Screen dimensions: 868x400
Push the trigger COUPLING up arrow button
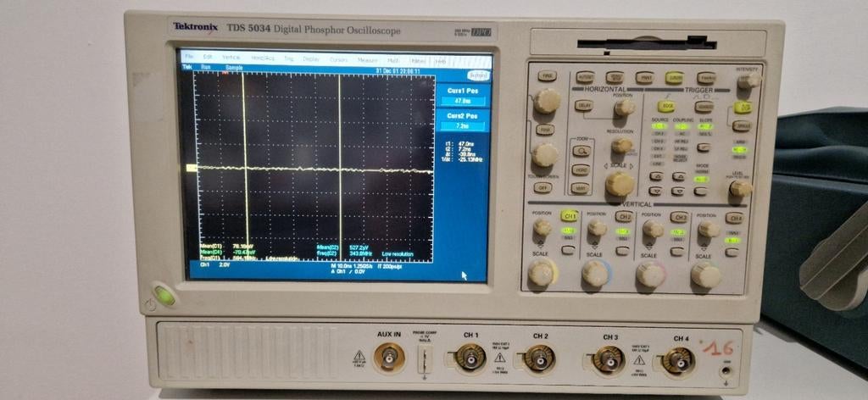[x=679, y=176]
